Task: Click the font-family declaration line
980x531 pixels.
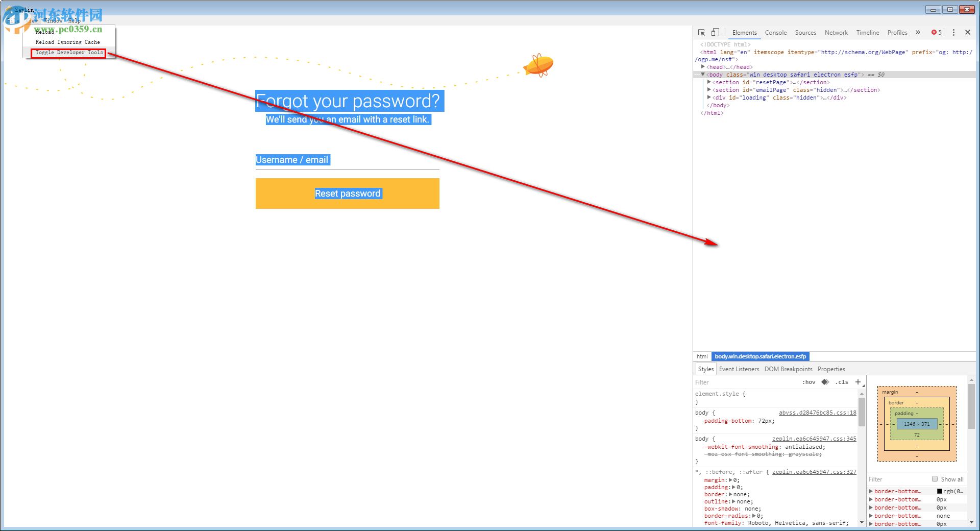Action: [776, 523]
